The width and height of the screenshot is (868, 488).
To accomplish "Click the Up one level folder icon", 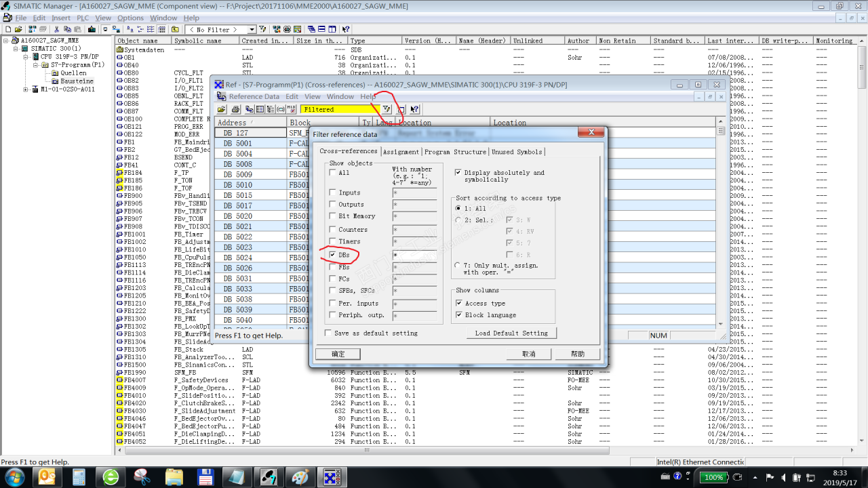I will (x=175, y=30).
